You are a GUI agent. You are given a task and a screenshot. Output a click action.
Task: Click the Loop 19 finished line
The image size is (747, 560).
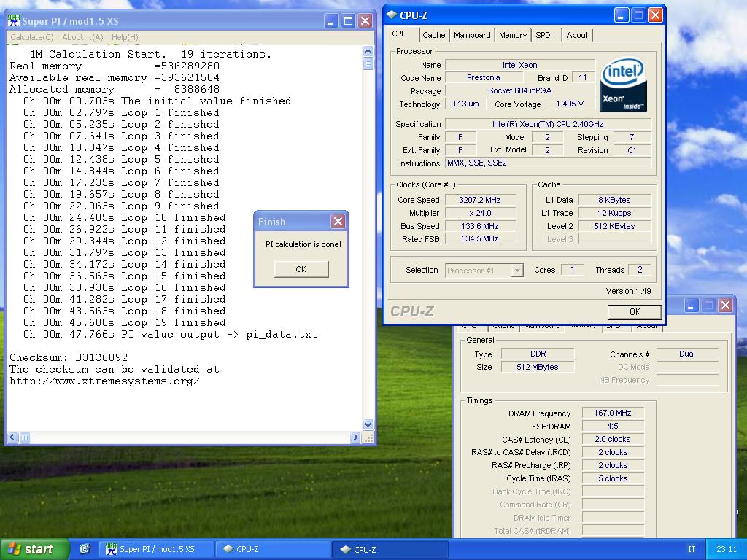[124, 322]
